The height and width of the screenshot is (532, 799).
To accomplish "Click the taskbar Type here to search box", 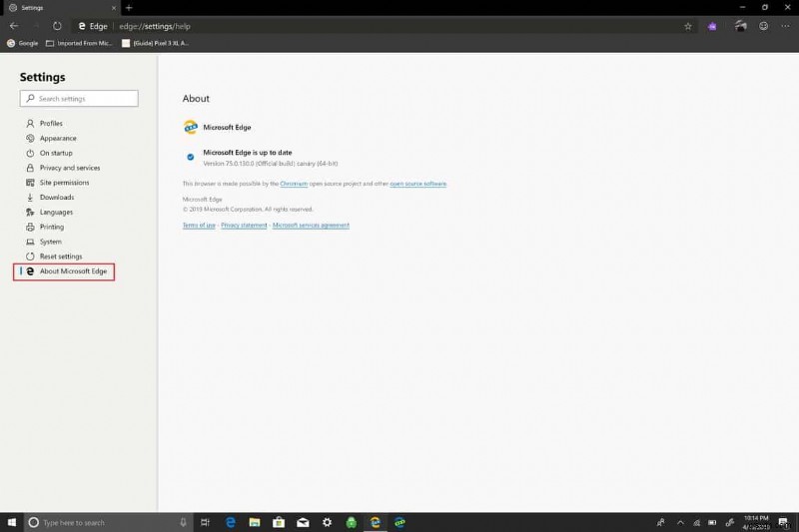I will 108,522.
